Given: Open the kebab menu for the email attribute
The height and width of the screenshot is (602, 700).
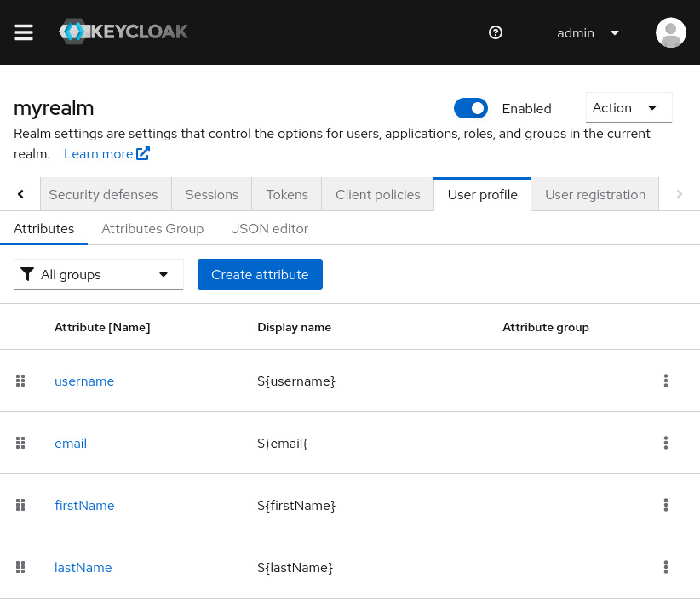Looking at the screenshot, I should (x=666, y=443).
